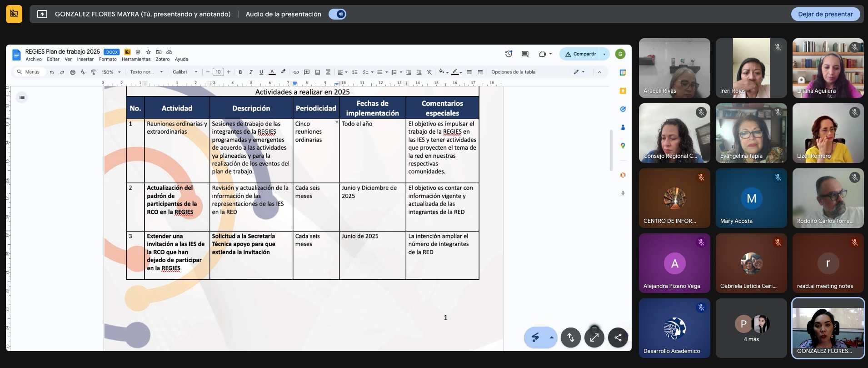868x368 pixels.
Task: Click the Dejar de presentar button
Action: pos(825,14)
